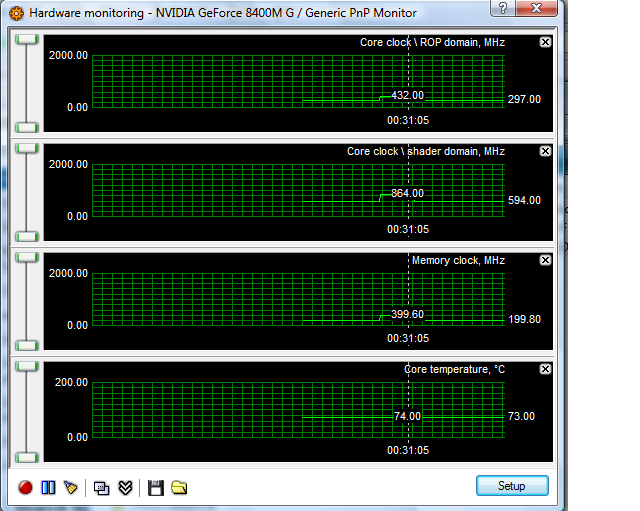
Task: Close the Core clock ROP domain graph
Action: coord(545,42)
